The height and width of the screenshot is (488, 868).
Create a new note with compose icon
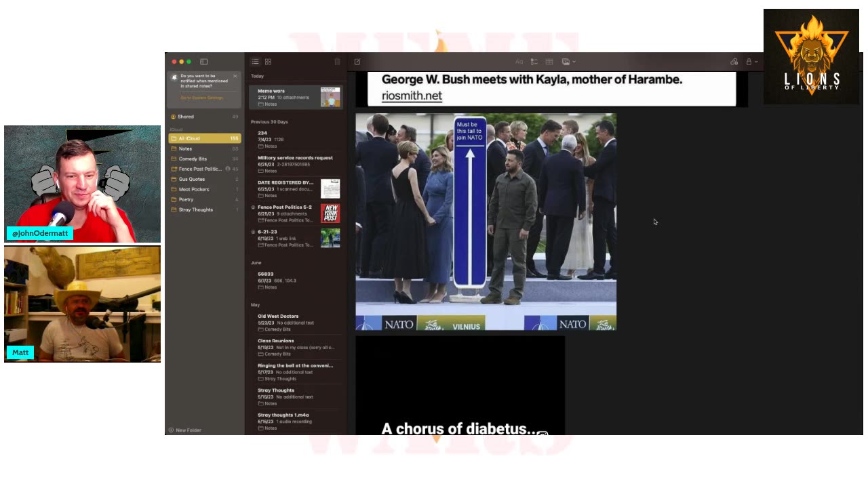coord(357,62)
